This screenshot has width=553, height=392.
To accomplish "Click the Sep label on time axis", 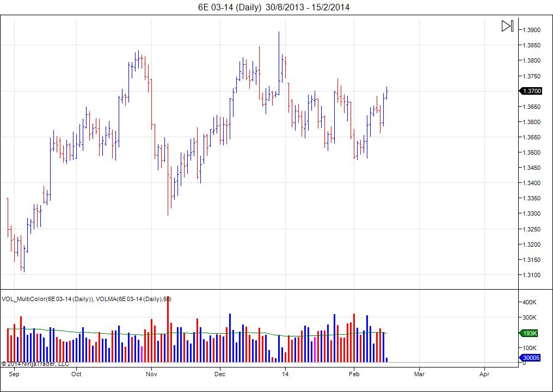I will pos(14,374).
